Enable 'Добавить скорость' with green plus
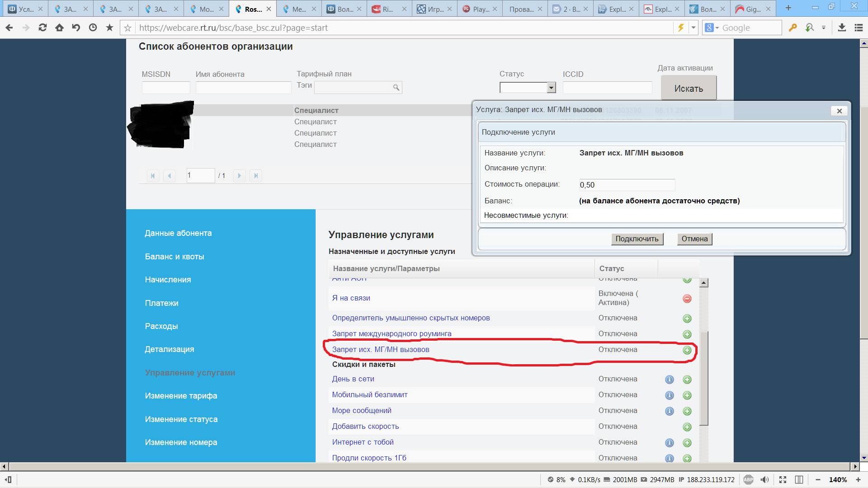 pyautogui.click(x=687, y=427)
